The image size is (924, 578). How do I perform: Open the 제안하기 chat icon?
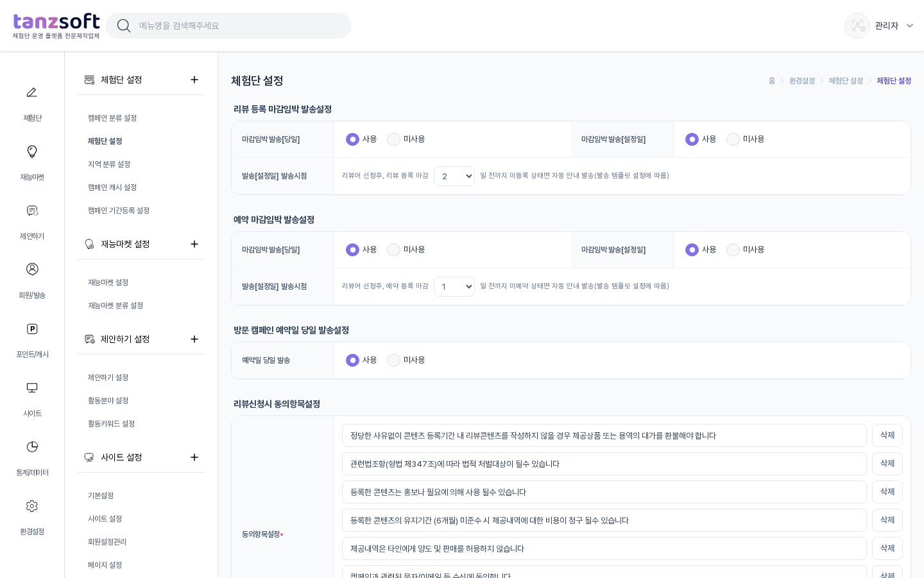point(31,211)
